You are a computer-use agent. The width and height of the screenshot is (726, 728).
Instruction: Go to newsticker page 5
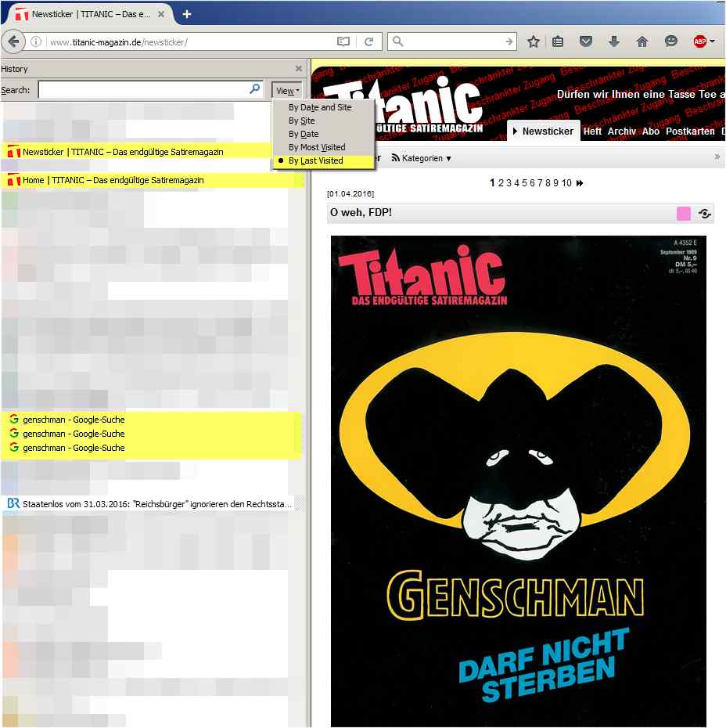point(524,183)
